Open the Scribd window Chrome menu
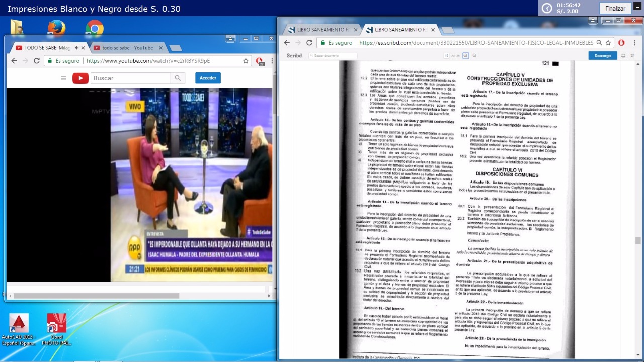 634,43
